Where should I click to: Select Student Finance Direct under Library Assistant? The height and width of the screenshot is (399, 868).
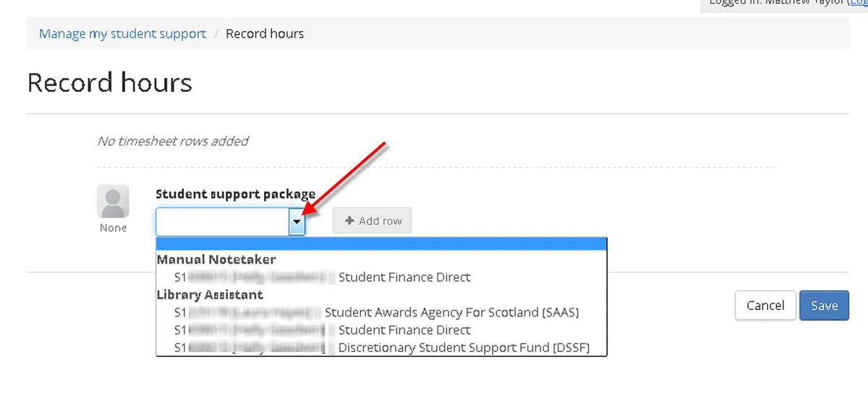382,330
